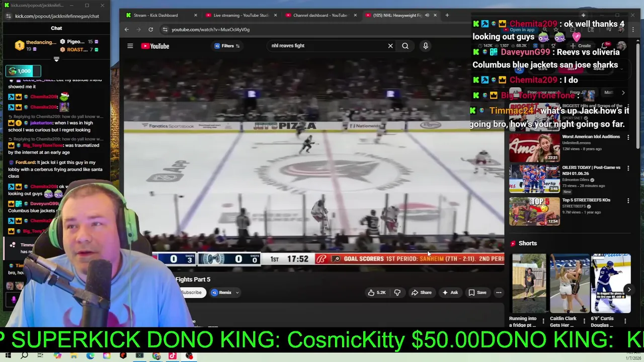Open the Chat header in Kick popout
The image size is (644, 362).
point(56,28)
